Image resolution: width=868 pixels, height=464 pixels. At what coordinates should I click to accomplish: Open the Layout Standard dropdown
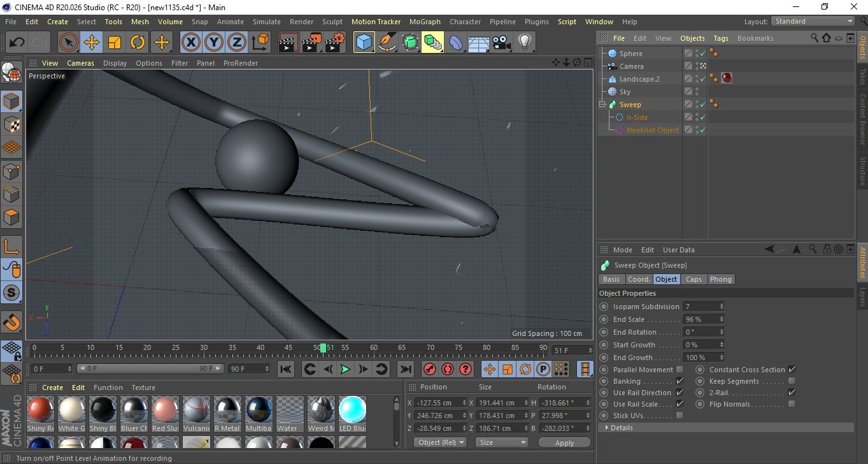coord(813,21)
